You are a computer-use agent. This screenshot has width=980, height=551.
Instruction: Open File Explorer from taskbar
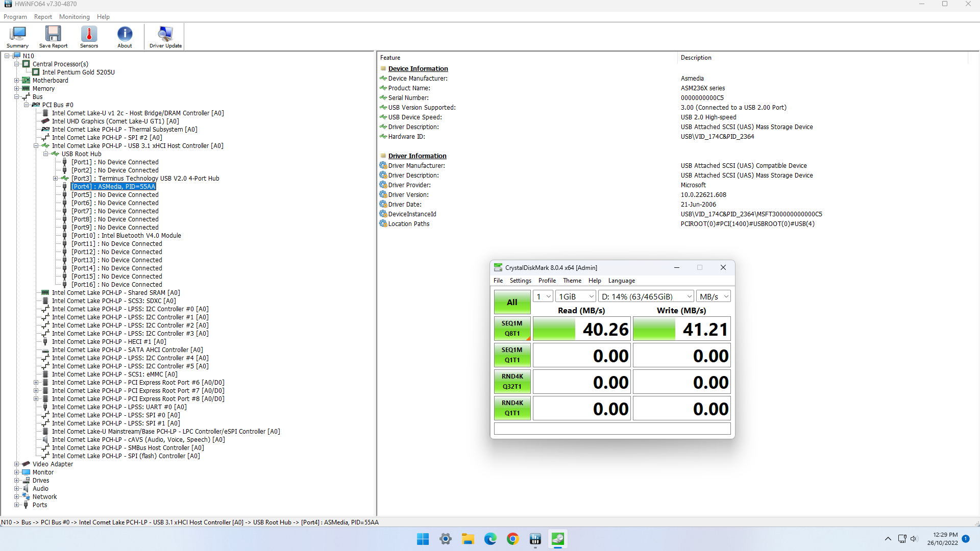click(x=468, y=539)
